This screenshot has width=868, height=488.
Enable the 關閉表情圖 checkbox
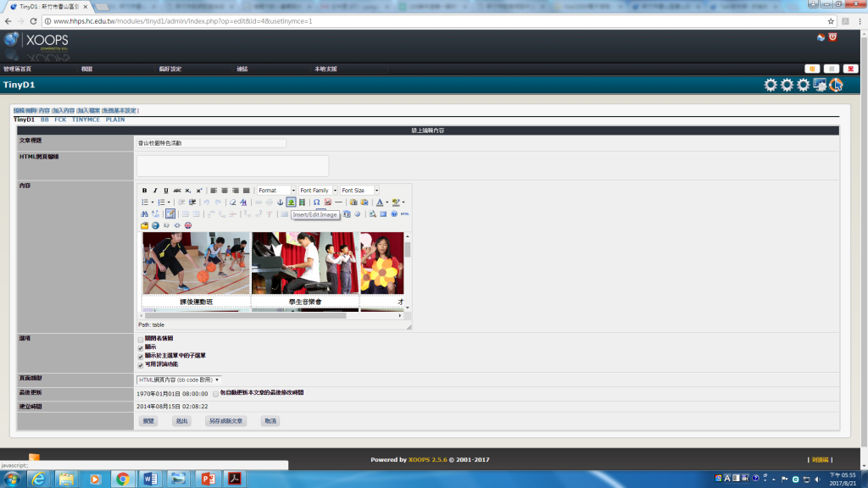point(141,339)
